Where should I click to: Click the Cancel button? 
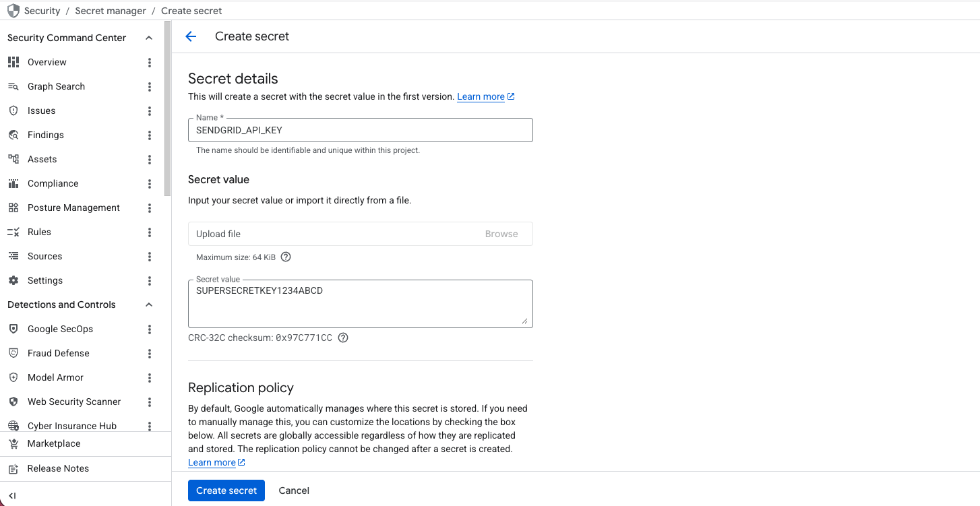(294, 491)
